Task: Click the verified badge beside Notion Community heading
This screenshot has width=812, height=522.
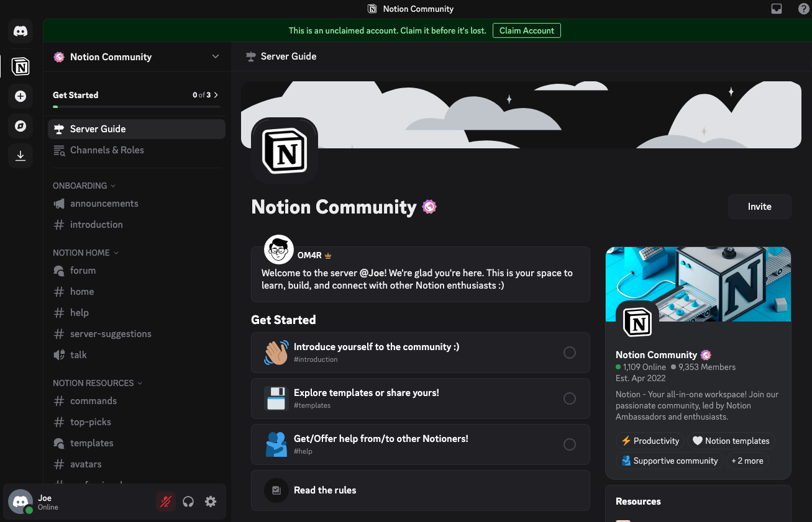Action: [x=429, y=207]
